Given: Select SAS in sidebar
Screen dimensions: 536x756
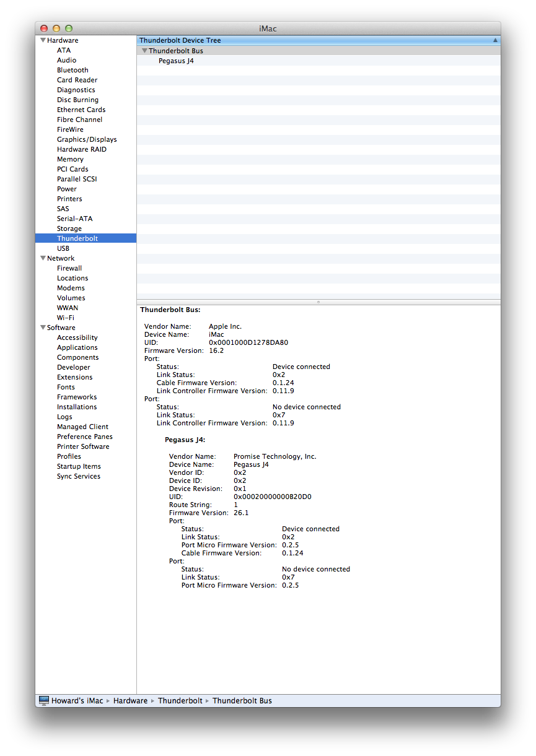Looking at the screenshot, I should 63,209.
